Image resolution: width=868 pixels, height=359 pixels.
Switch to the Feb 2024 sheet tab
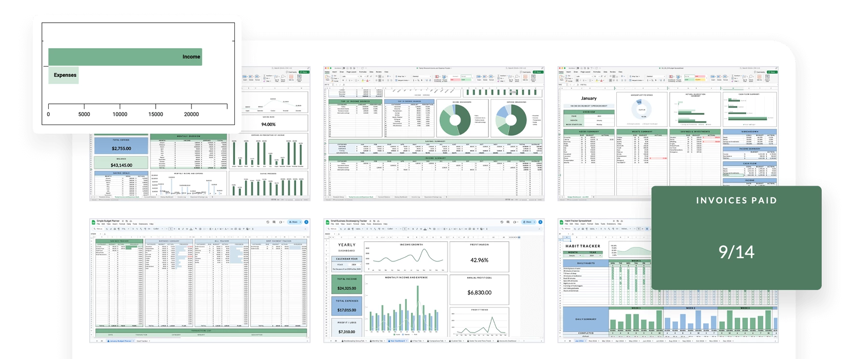(593, 341)
